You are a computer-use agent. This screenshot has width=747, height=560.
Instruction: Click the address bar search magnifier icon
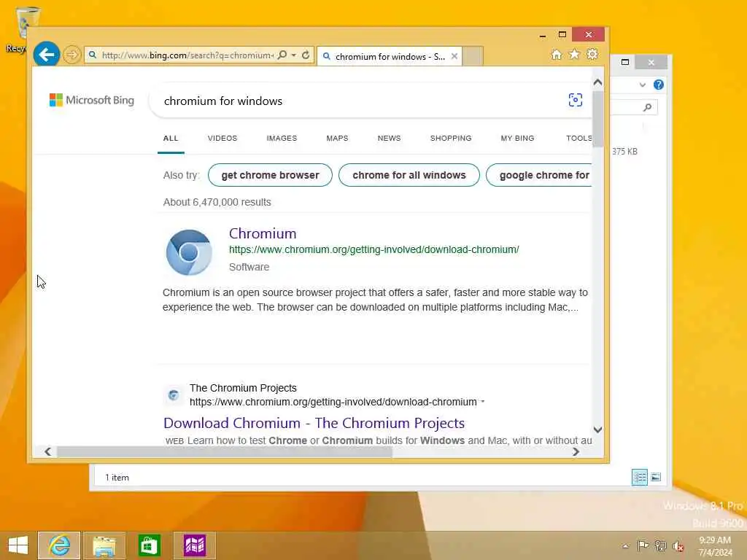click(x=282, y=55)
